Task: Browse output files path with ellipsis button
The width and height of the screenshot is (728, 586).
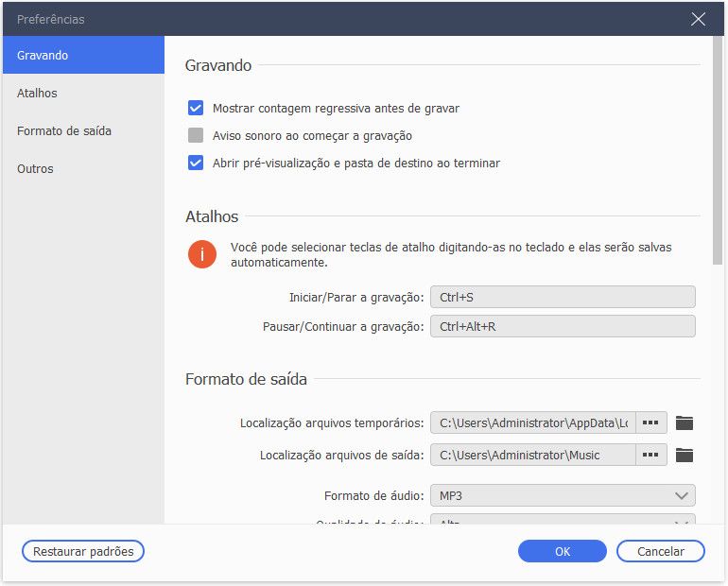Action: pos(650,456)
